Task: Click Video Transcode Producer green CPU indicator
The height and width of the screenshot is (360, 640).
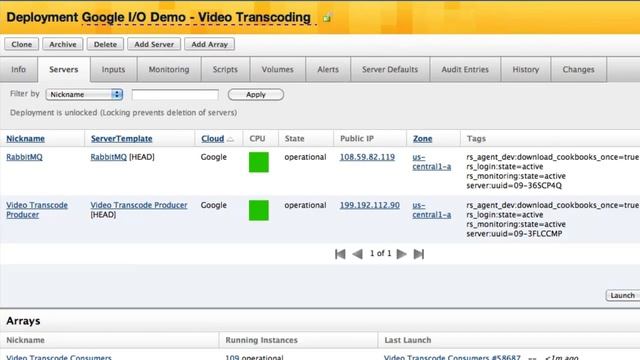Action: [x=259, y=210]
